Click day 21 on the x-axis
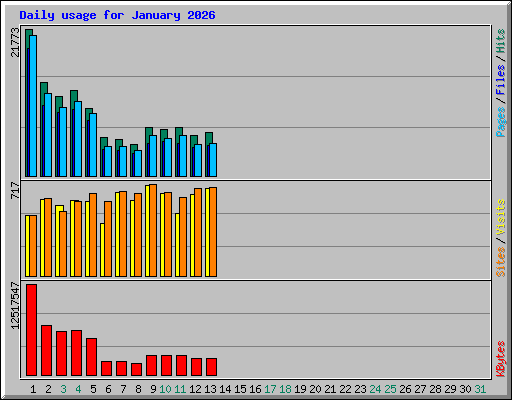This screenshot has width=512, height=400. [x=330, y=389]
